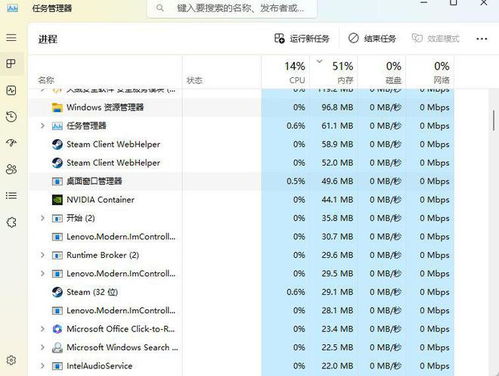Close the Task Manager window
Viewport: 499px width, 376px height.
point(484,3)
